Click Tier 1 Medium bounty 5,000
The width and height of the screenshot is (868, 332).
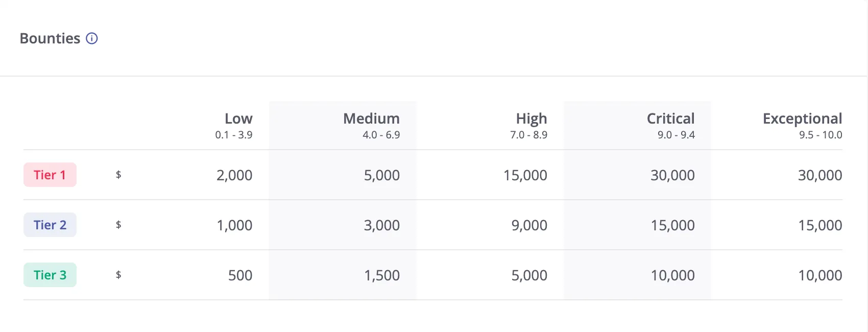pyautogui.click(x=381, y=175)
